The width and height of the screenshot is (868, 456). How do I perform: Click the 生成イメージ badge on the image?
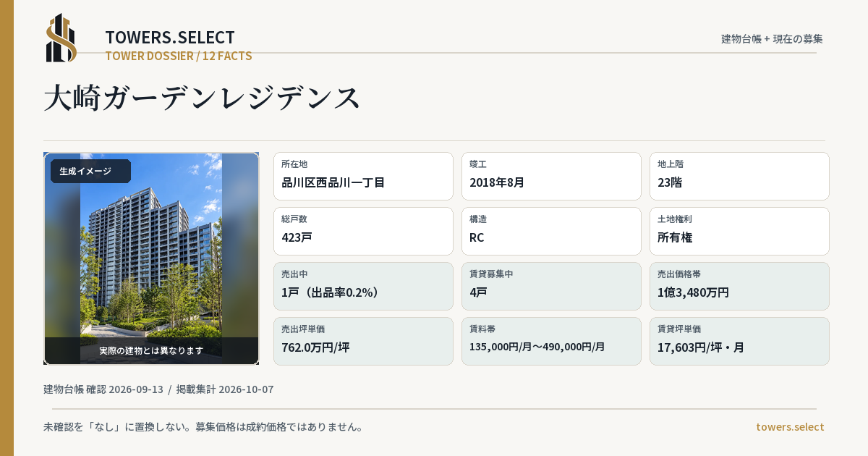(90, 172)
